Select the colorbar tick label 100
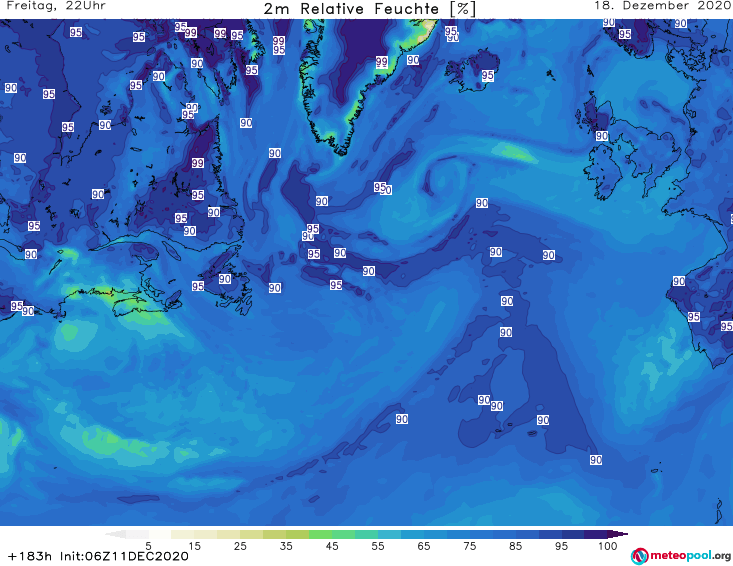Image resolution: width=733 pixels, height=566 pixels. 607,546
